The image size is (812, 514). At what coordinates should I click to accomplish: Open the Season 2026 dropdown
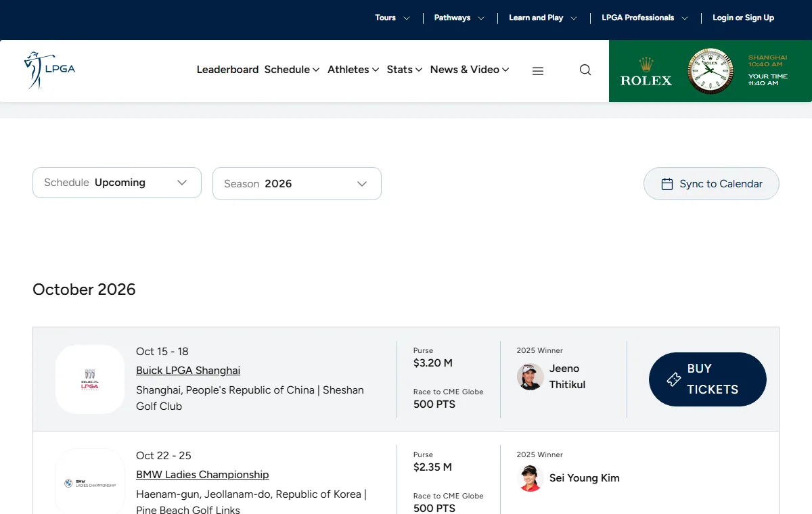[x=297, y=184]
